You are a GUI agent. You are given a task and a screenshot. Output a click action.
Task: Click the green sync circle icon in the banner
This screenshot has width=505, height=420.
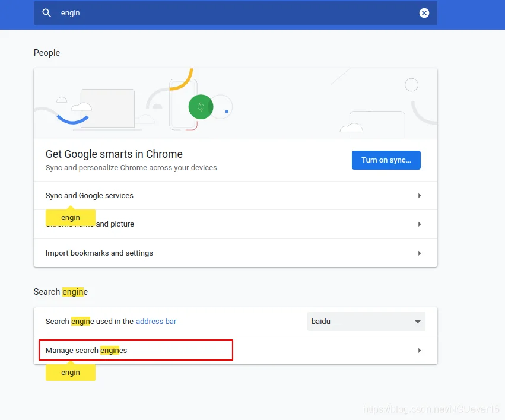(201, 107)
